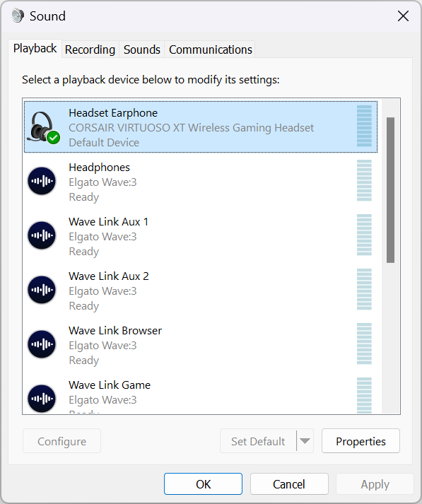
Task: Select the Corsair headset device icon
Action: coord(41,127)
